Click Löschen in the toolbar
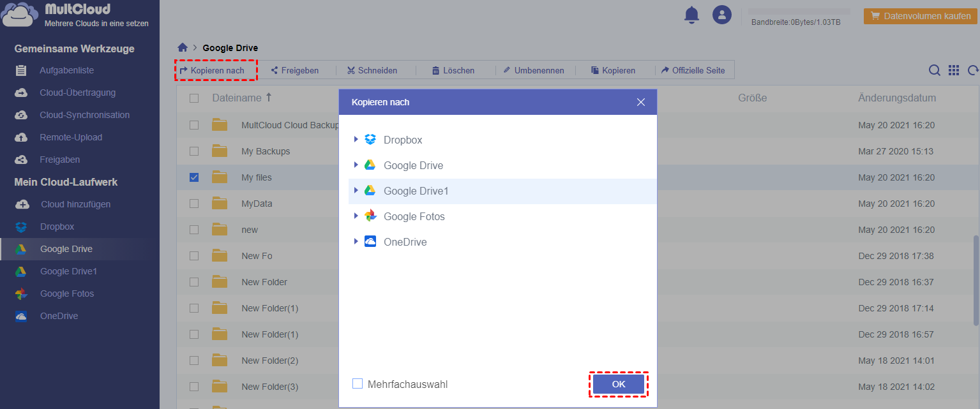Screen dimensions: 980x409 (x=453, y=70)
